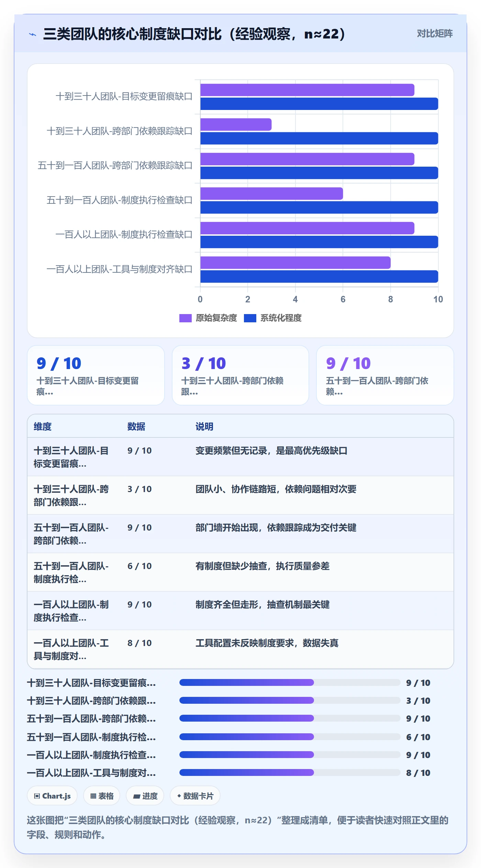Click blue chart bar for 一百人以上团队-工具与制度对齐缺口
Viewport: 481px width, 868px height.
[319, 277]
